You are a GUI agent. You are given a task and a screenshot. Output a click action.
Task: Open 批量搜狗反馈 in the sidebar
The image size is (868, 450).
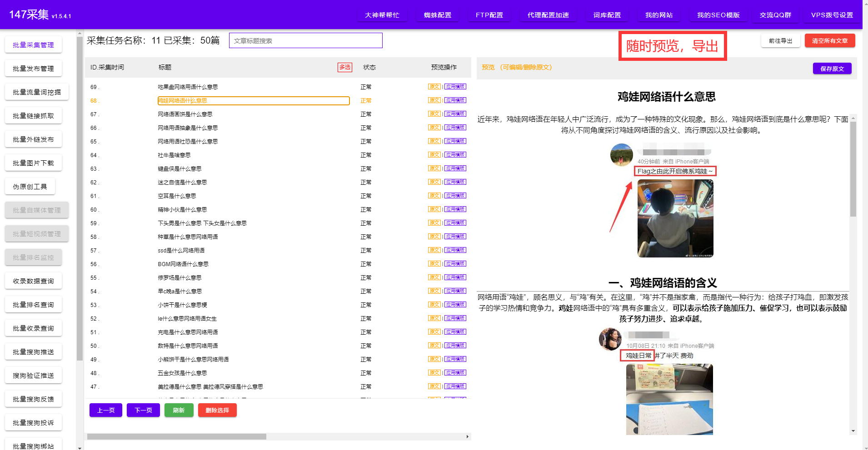click(x=33, y=399)
